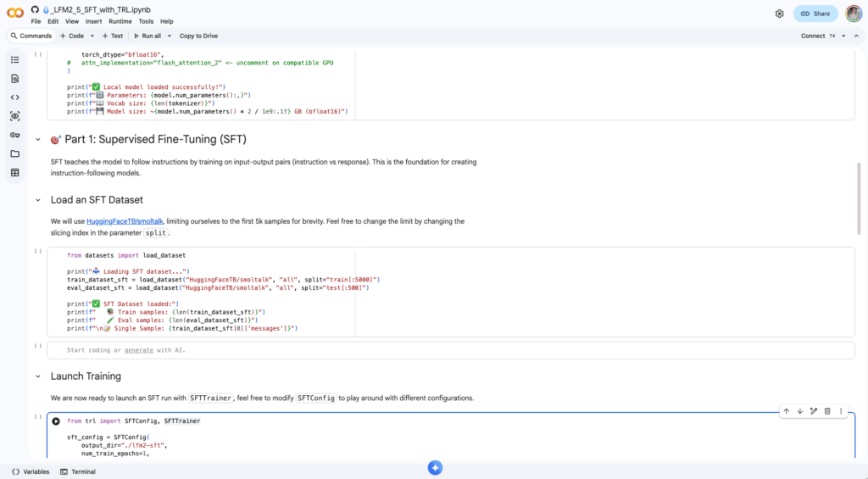Open the settings gear icon

pyautogui.click(x=780, y=14)
